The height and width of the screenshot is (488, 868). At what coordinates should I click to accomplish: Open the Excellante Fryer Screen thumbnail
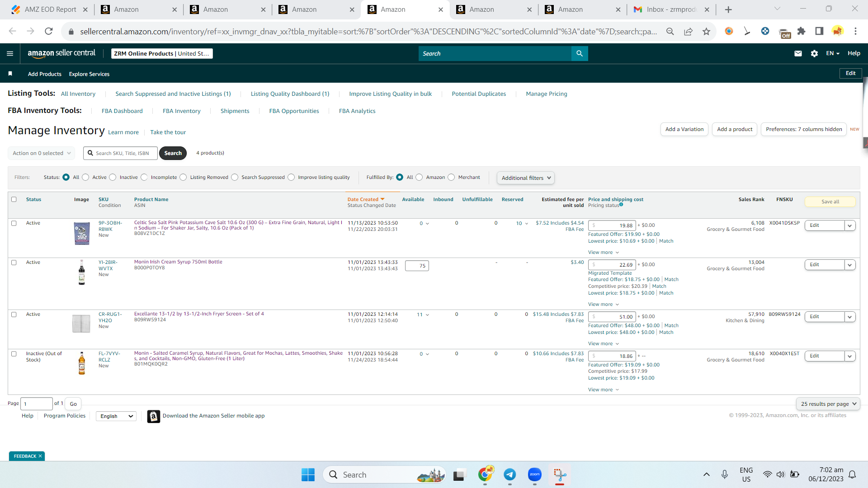pos(81,324)
